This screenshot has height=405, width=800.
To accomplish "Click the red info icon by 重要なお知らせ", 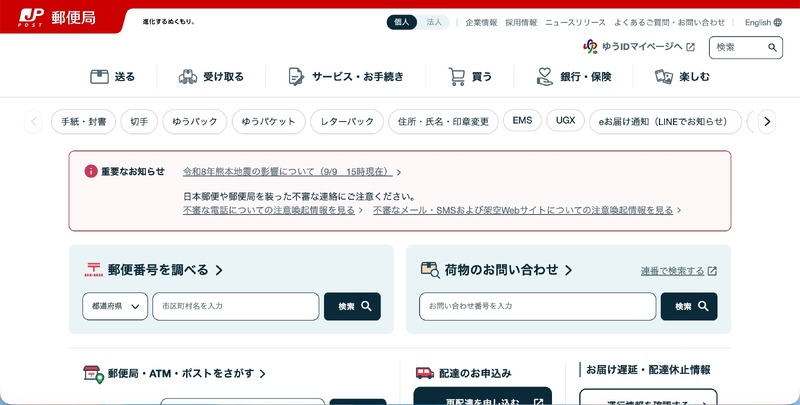I will click(91, 171).
